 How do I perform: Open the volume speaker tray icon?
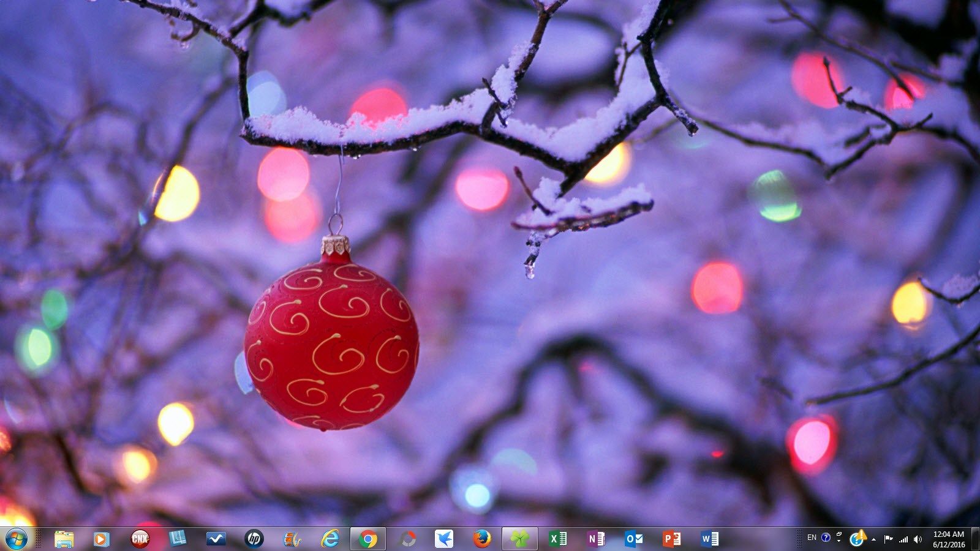tap(918, 539)
